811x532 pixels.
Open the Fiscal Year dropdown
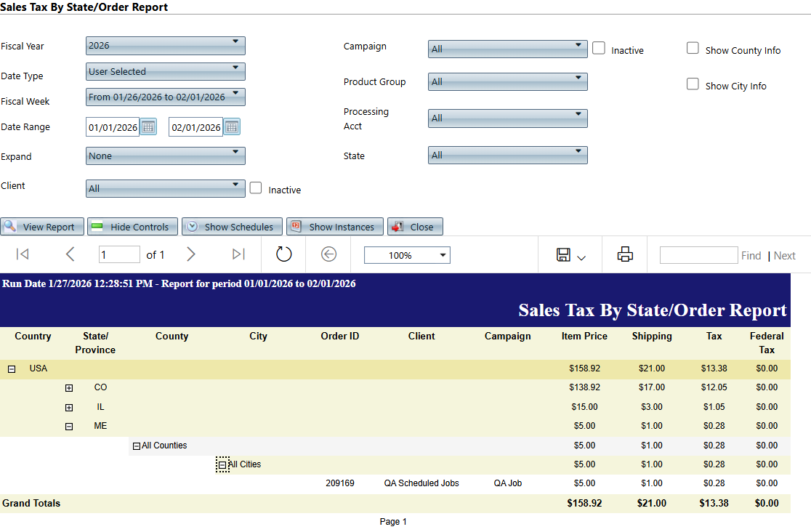click(166, 46)
